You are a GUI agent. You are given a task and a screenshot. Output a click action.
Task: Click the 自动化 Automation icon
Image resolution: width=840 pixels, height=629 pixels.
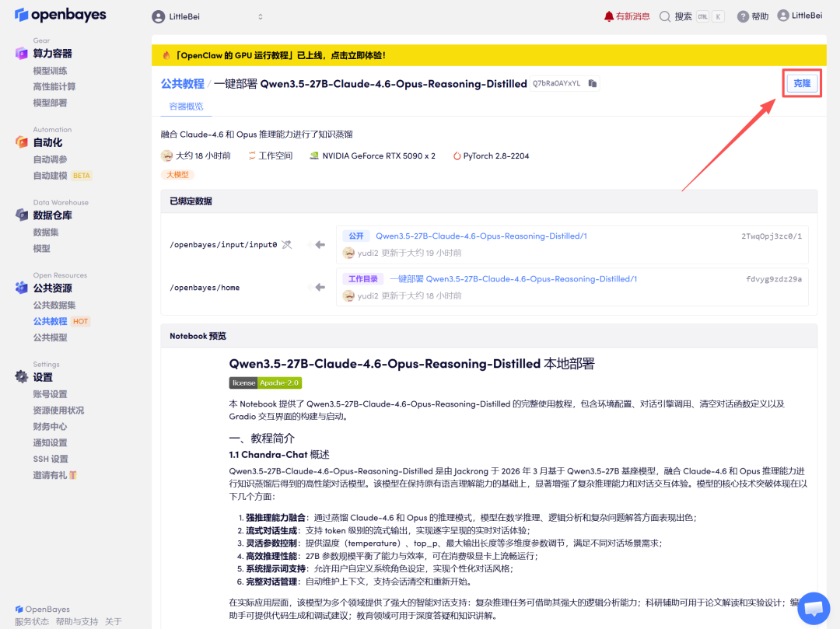click(22, 142)
